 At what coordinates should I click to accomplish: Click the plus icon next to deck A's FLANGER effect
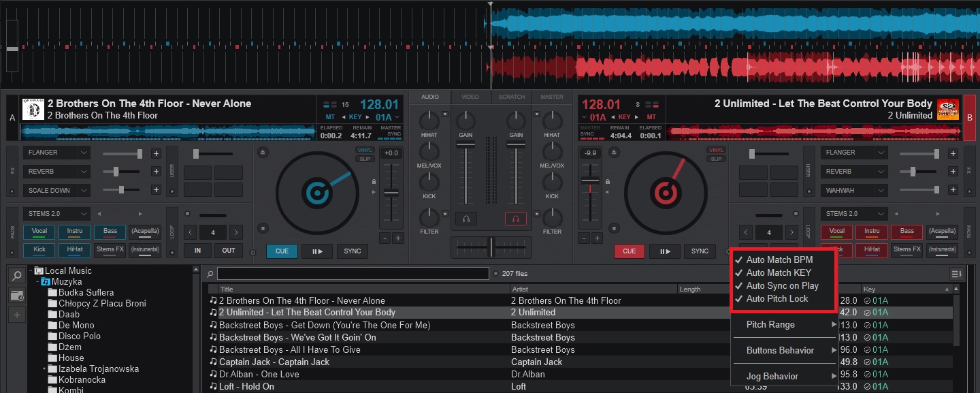pos(156,153)
